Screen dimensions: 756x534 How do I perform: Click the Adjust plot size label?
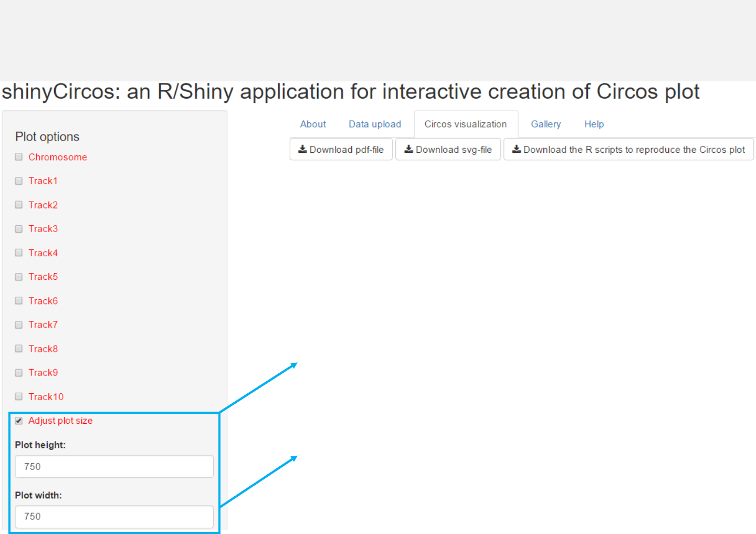pyautogui.click(x=60, y=421)
